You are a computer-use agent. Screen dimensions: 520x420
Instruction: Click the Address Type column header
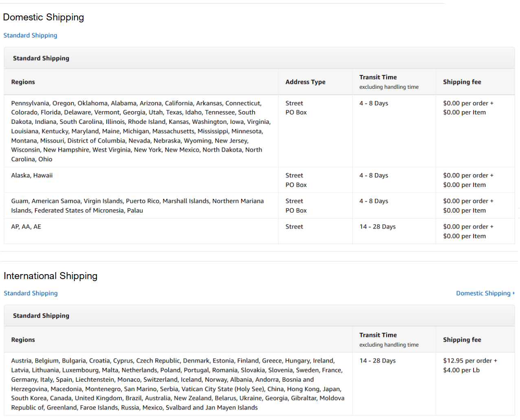tap(305, 81)
